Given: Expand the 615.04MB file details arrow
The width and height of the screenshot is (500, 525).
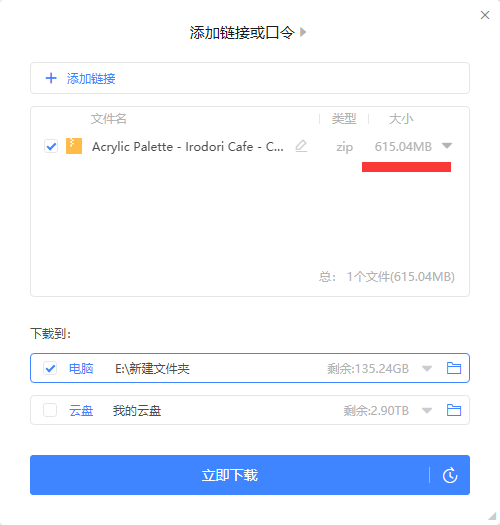Looking at the screenshot, I should coord(447,146).
